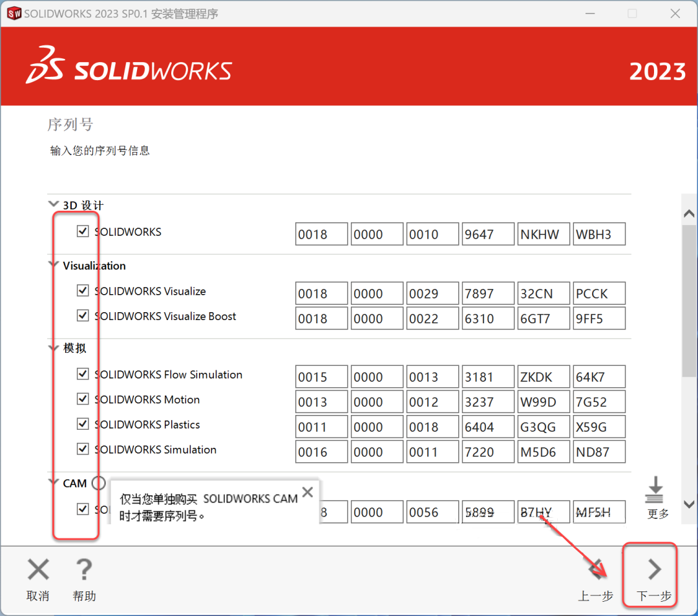Click the serial field containing 7897

[487, 293]
